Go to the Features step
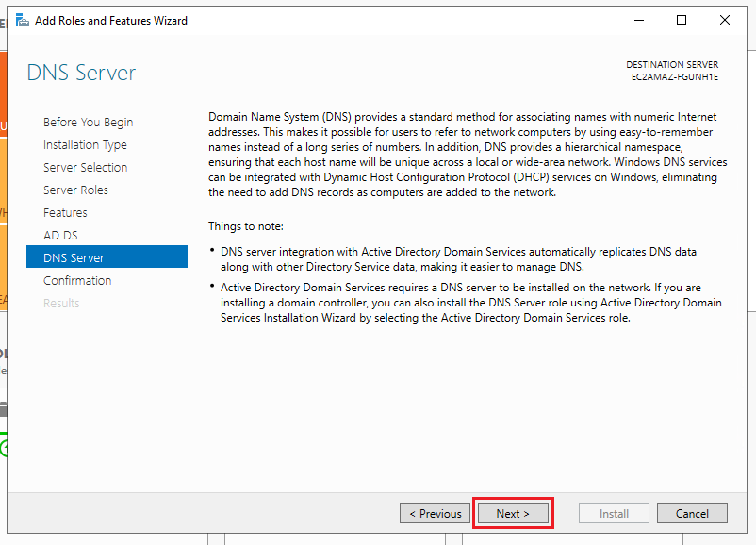The image size is (756, 545). click(65, 213)
